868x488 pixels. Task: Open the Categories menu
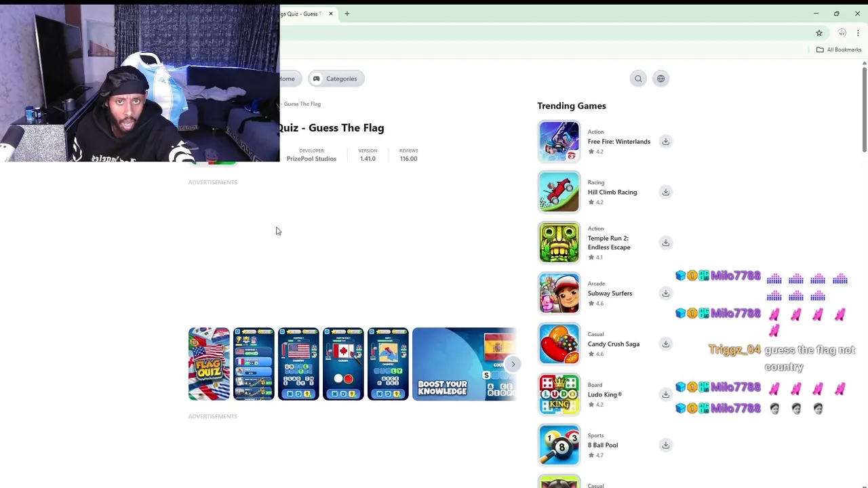[x=336, y=79]
